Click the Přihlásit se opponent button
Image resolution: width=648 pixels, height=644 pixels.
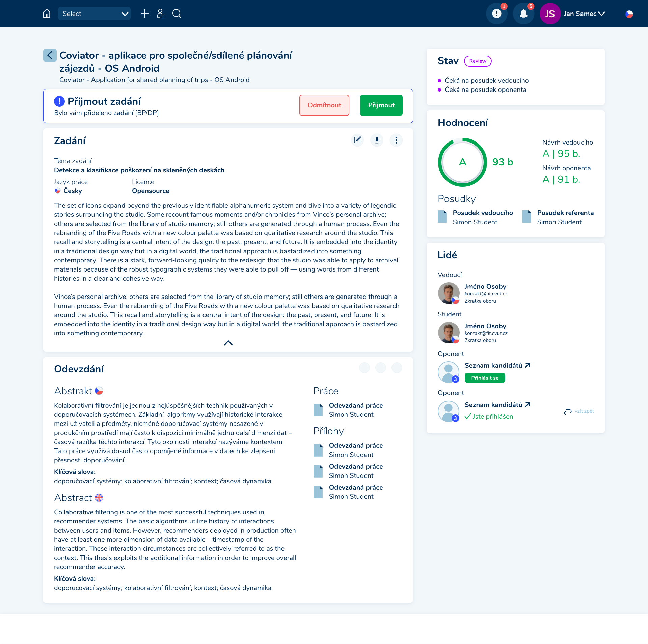point(485,378)
